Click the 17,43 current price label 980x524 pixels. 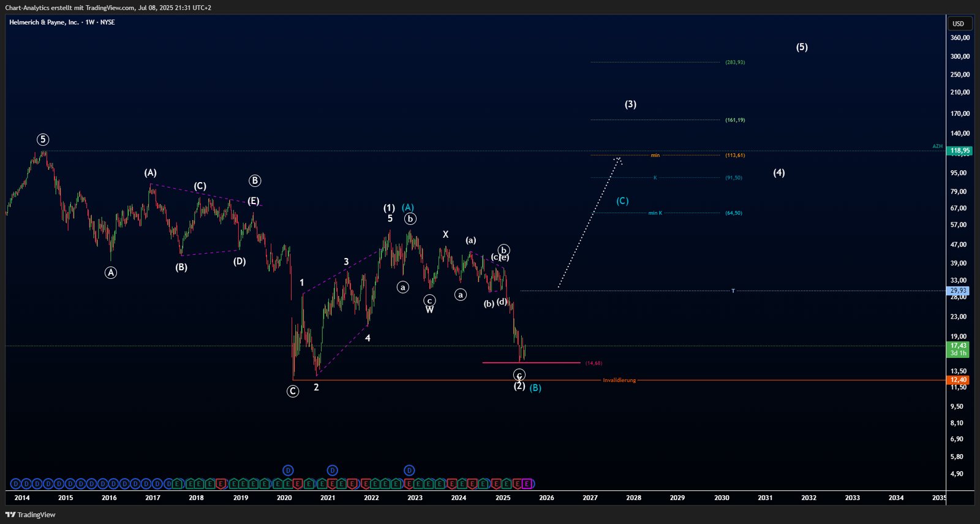[x=959, y=346]
